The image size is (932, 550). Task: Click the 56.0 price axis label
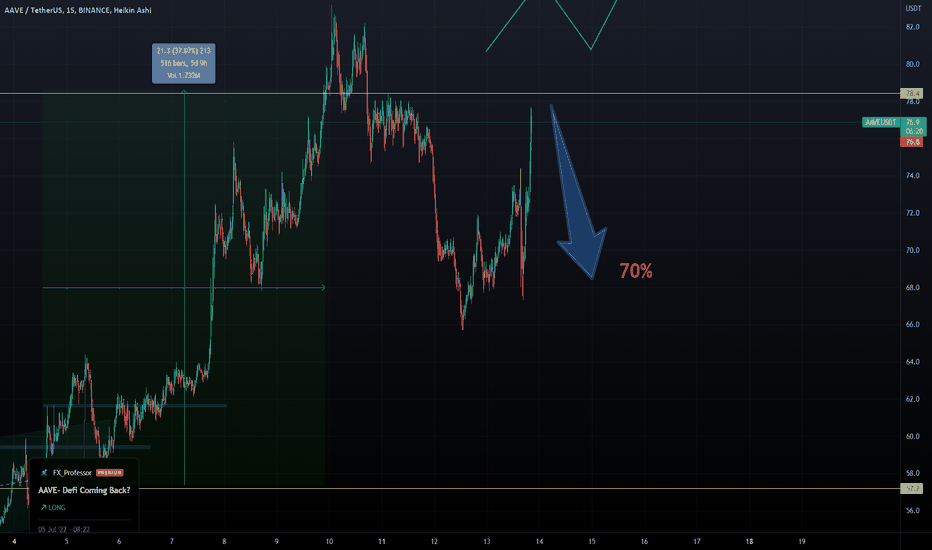click(912, 511)
